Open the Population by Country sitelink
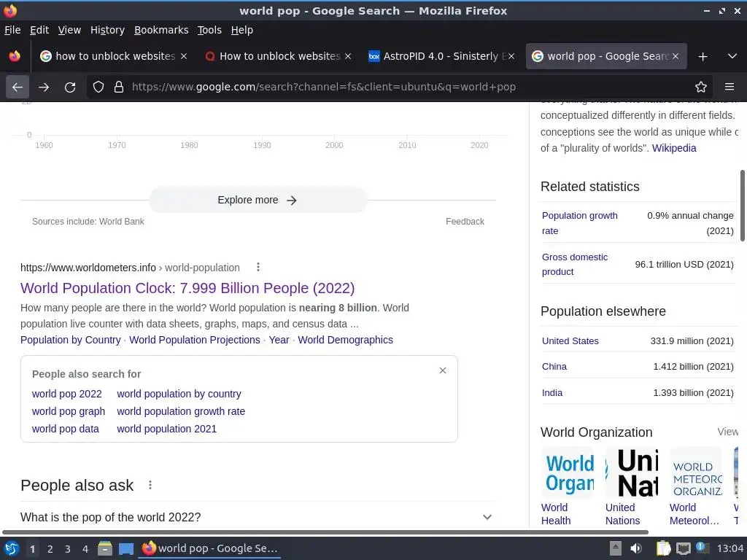 pyautogui.click(x=71, y=340)
